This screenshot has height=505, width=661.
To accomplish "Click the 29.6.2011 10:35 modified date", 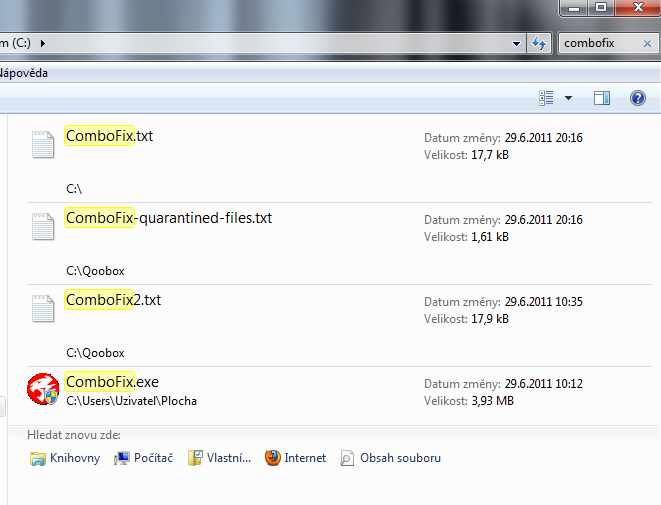I will (544, 302).
